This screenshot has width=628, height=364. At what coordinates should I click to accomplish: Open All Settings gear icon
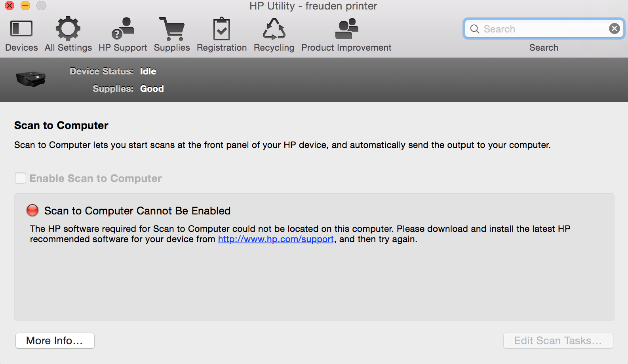pyautogui.click(x=68, y=28)
